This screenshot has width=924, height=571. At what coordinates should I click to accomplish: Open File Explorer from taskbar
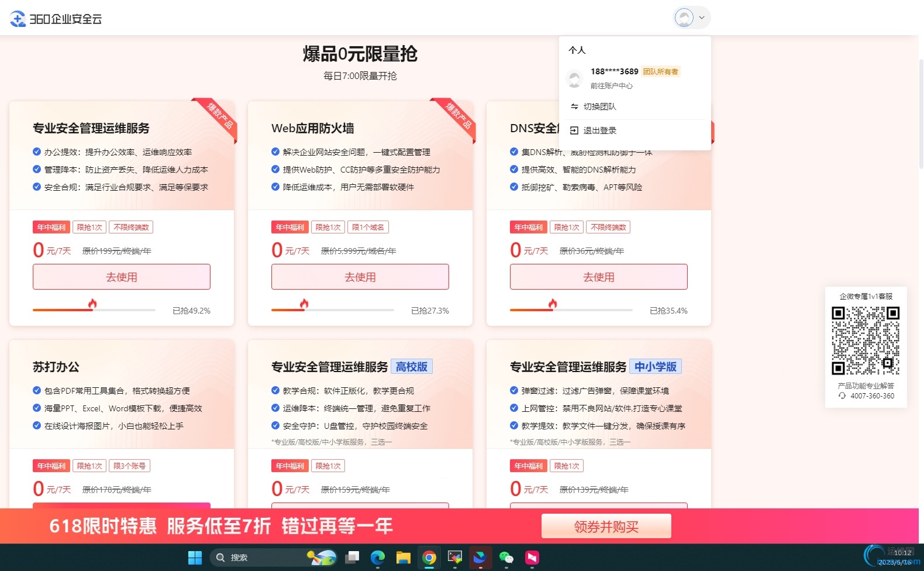pos(404,558)
